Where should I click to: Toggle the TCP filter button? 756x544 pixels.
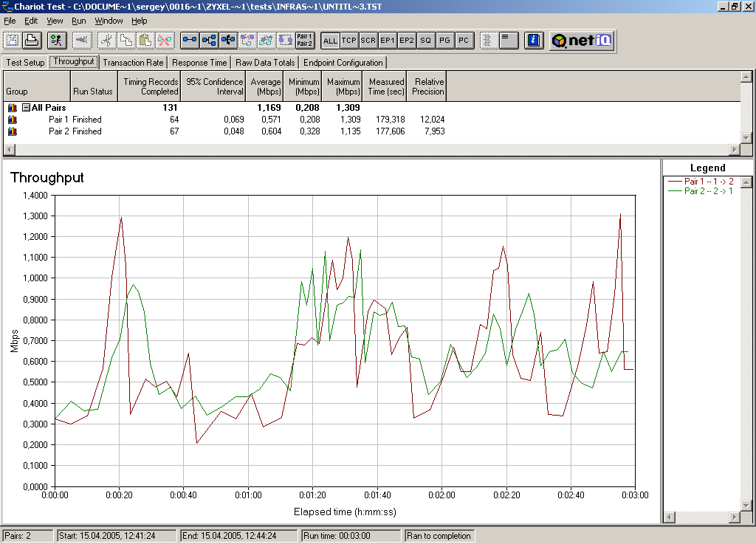(349, 41)
